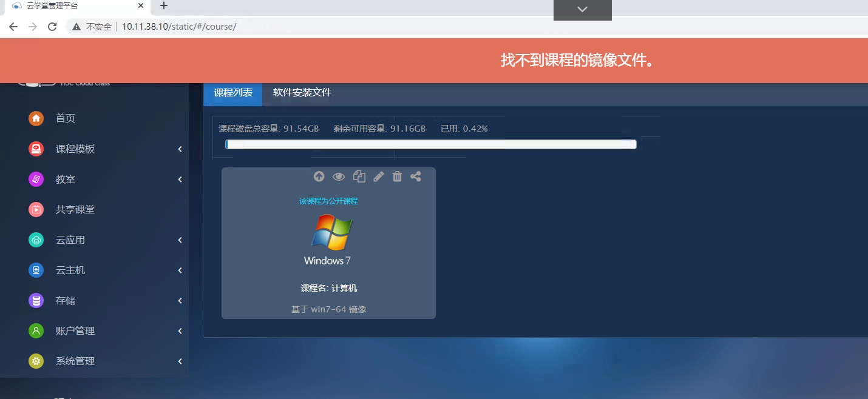Click the 云应用 sidebar icon
Screen dimensions: 868x399
(36, 240)
